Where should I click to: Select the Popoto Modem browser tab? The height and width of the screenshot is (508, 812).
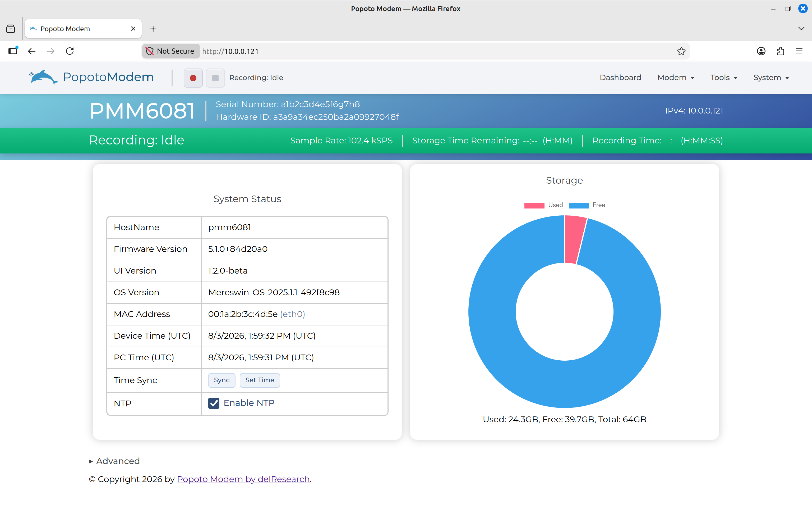(x=83, y=29)
